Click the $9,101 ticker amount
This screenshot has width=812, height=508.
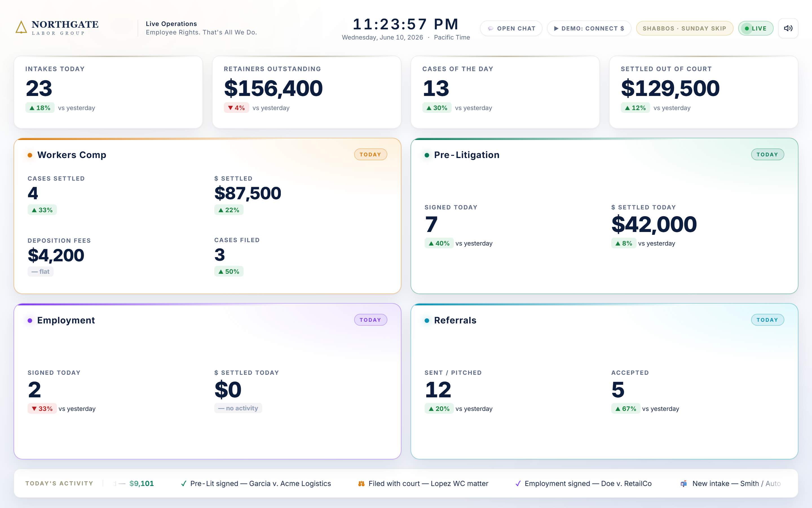click(142, 483)
